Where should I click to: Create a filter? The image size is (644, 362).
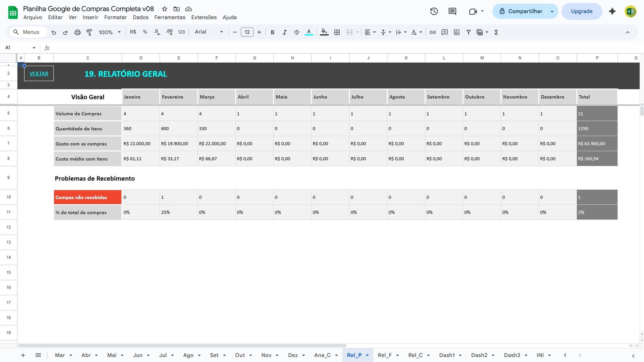[x=469, y=32]
